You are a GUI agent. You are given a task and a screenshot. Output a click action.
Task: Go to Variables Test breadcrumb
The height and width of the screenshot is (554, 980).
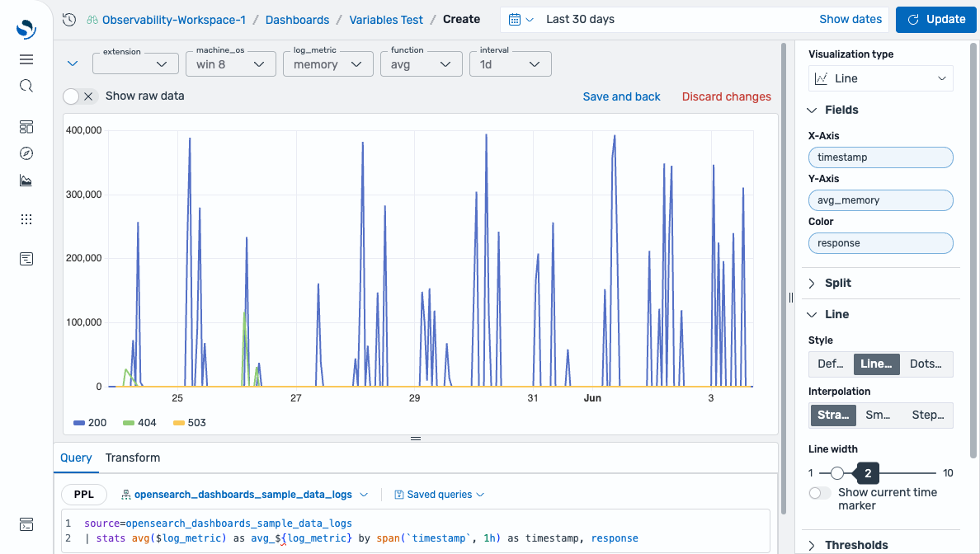[x=386, y=20]
